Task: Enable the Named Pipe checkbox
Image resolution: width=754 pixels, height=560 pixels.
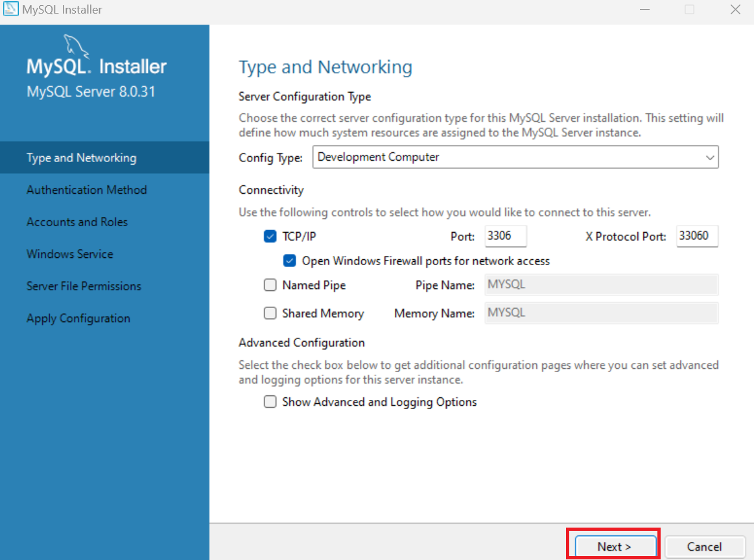Action: tap(270, 285)
